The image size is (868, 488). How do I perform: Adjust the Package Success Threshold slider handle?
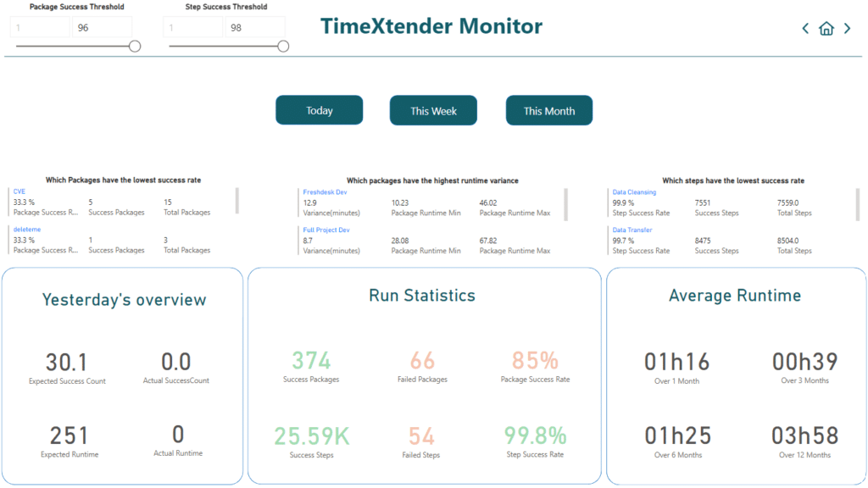click(x=133, y=47)
